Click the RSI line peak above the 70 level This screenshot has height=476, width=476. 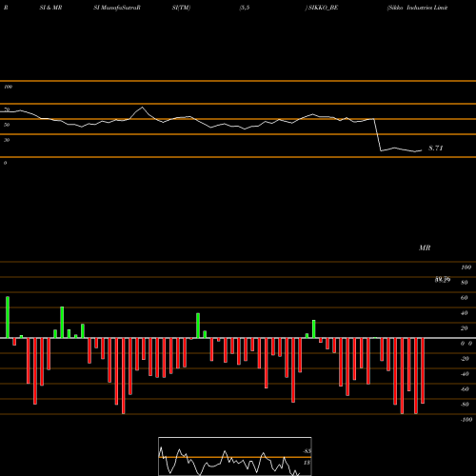pyautogui.click(x=142, y=108)
